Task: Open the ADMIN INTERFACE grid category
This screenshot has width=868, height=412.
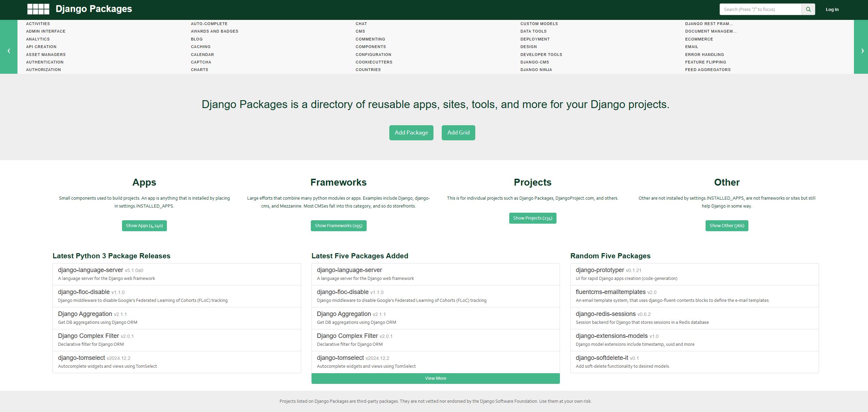Action: (46, 31)
